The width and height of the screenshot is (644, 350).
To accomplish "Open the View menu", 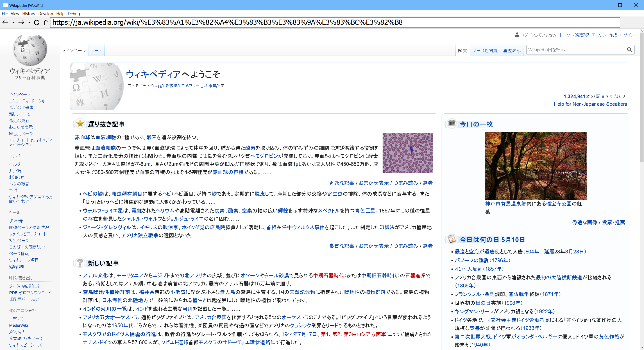I will [15, 14].
